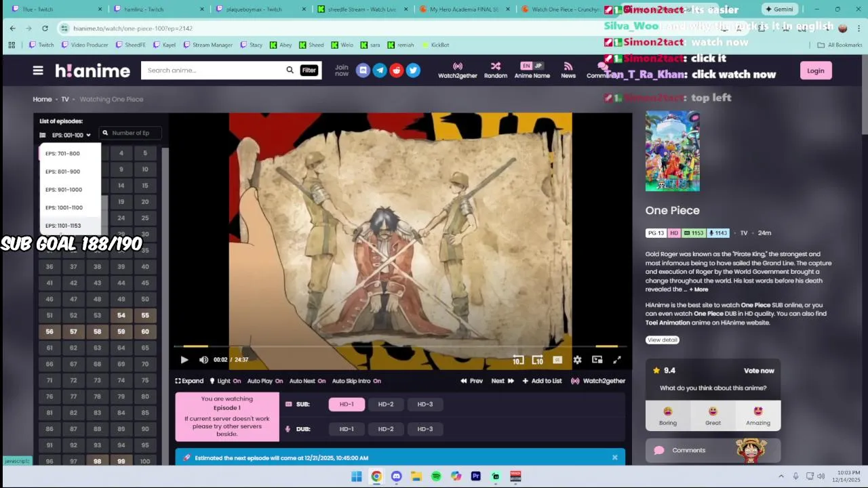
Task: Select SUB server HD-2
Action: [x=386, y=404]
